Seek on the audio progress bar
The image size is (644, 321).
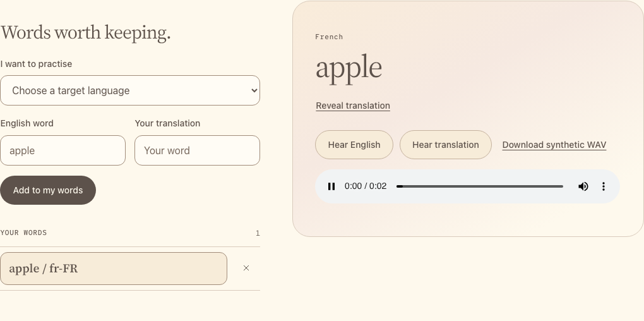[480, 186]
